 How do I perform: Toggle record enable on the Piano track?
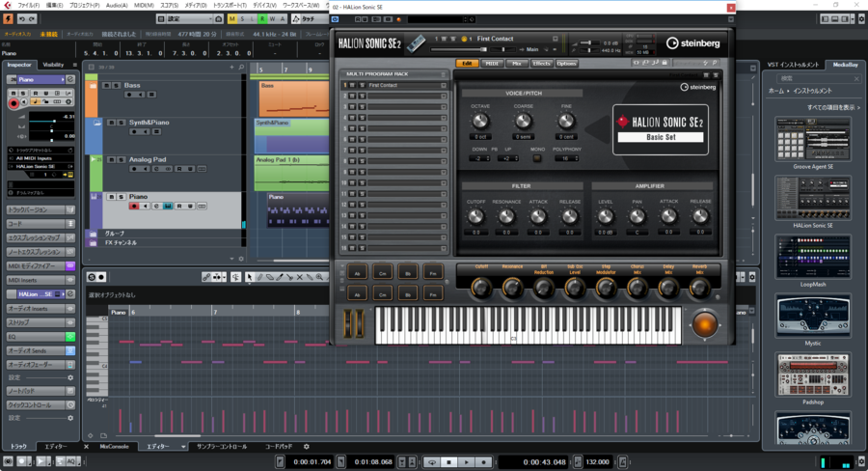pyautogui.click(x=134, y=207)
